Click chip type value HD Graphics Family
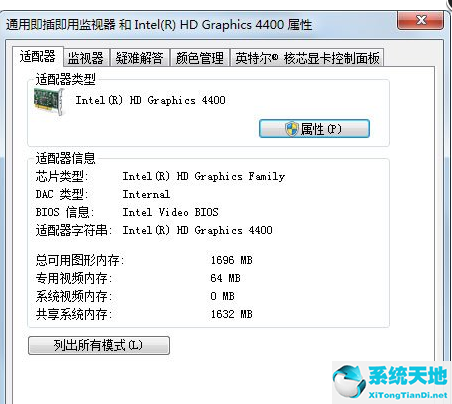 point(204,176)
